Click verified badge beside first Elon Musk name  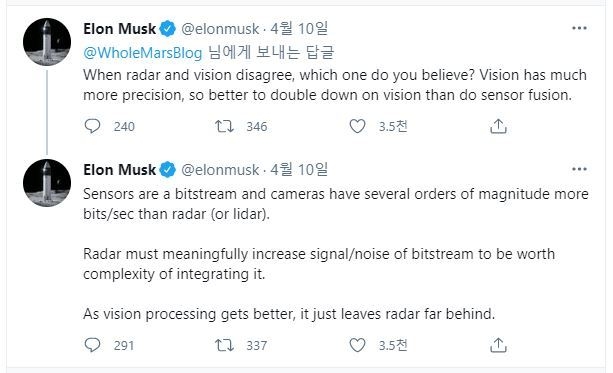point(168,29)
